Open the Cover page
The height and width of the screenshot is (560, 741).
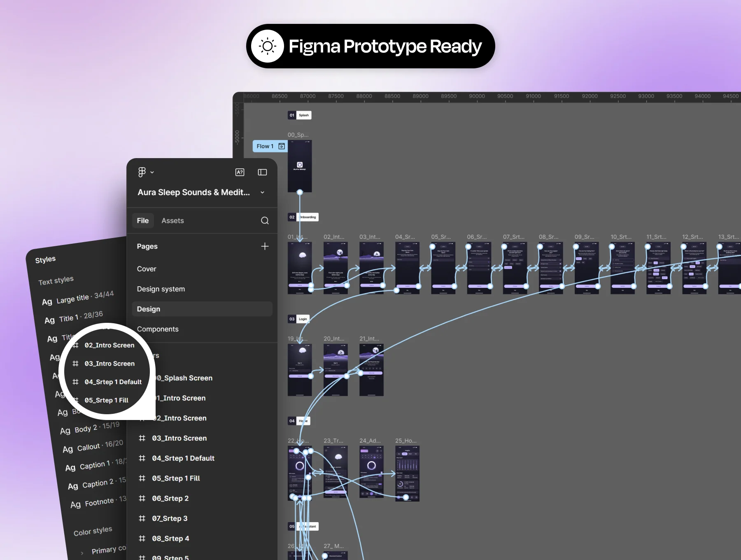[147, 269]
